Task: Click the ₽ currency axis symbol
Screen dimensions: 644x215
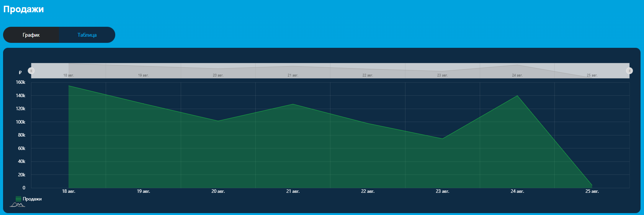Action: point(20,72)
